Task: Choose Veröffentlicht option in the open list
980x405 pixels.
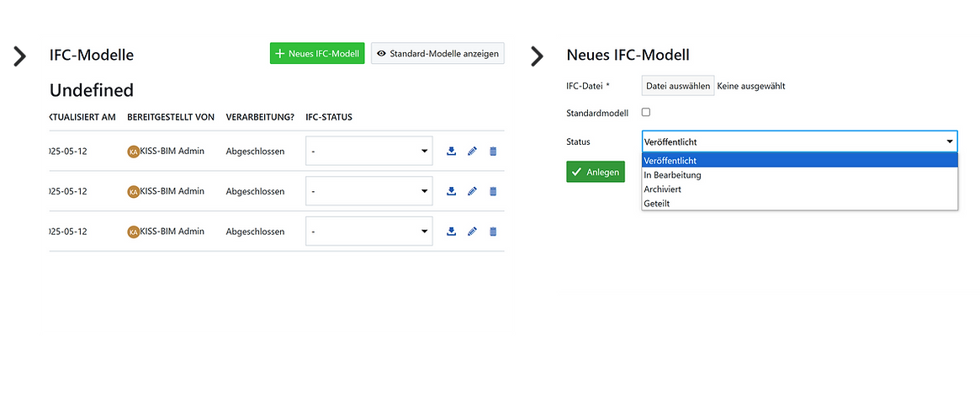Action: click(799, 161)
